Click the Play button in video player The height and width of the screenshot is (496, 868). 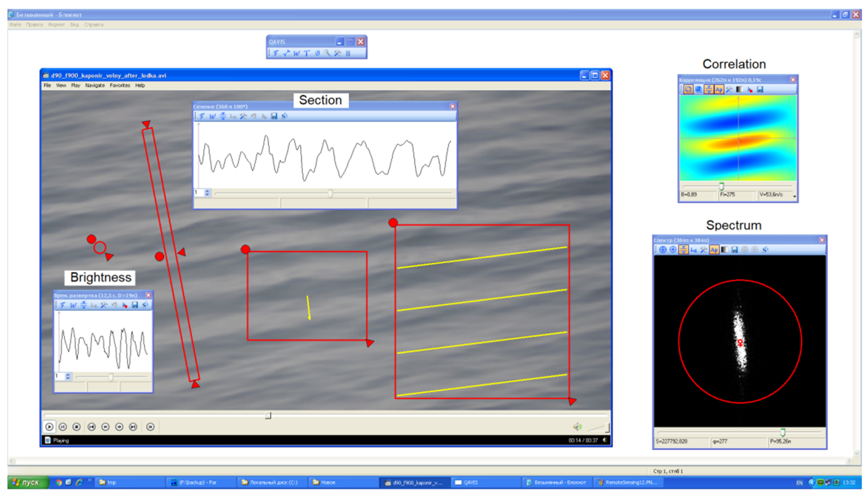(49, 427)
